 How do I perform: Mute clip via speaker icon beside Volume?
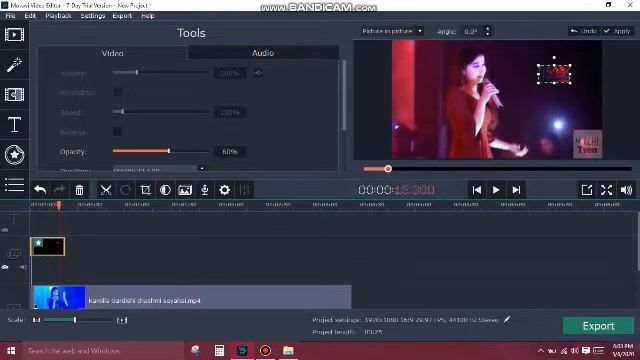[258, 73]
